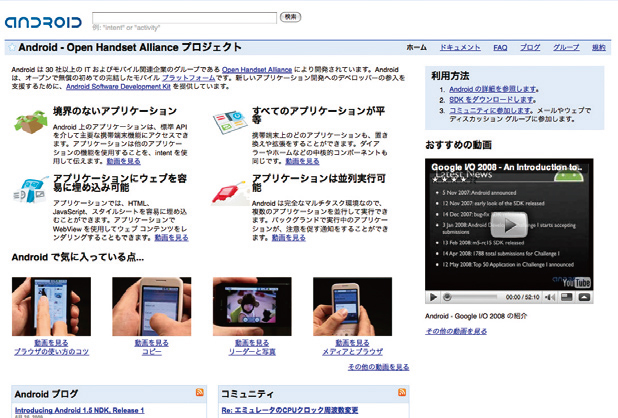Click the すべてのアプリケーションが平等 feature icon
Viewport: 618px width, 418px height.
[228, 123]
